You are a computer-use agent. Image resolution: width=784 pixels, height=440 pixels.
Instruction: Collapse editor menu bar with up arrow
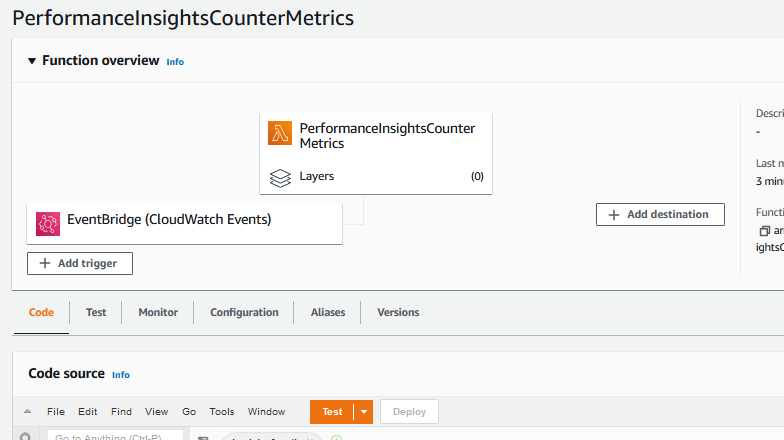point(28,412)
